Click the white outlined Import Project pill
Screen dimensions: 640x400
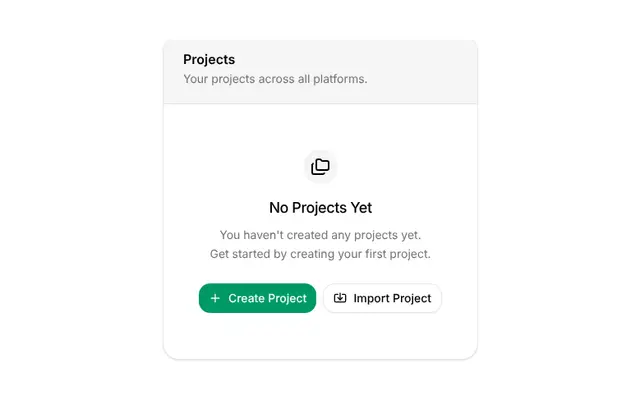click(382, 298)
